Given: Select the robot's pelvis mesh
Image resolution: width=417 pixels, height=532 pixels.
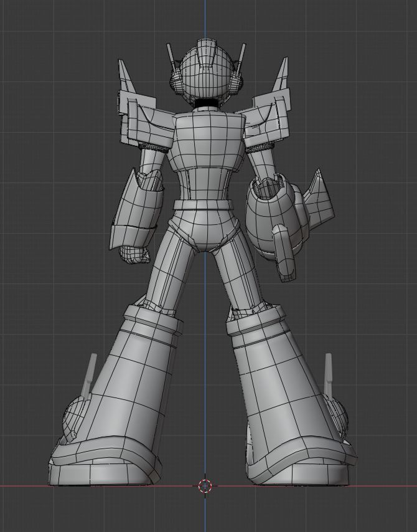Looking at the screenshot, I should coord(204,230).
